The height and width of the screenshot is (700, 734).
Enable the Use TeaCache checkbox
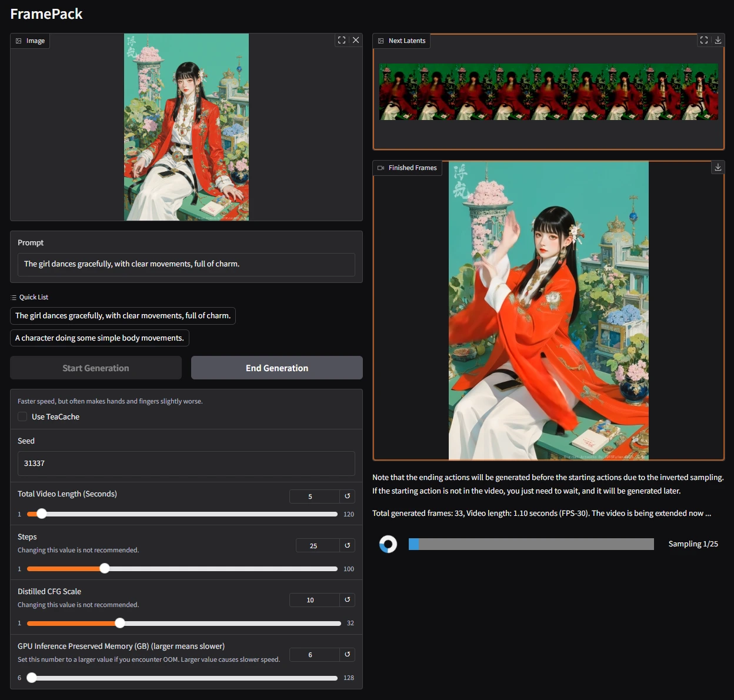(x=22, y=416)
